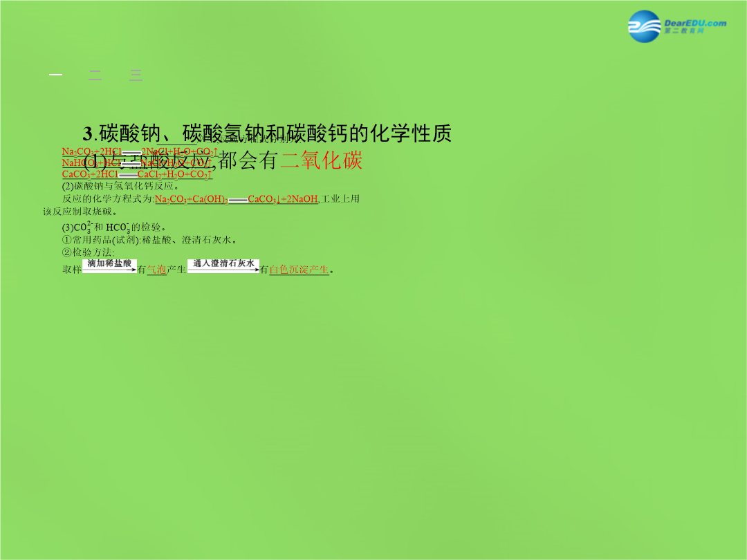
Task: Click the DearEDU.com logo
Action: click(x=677, y=26)
